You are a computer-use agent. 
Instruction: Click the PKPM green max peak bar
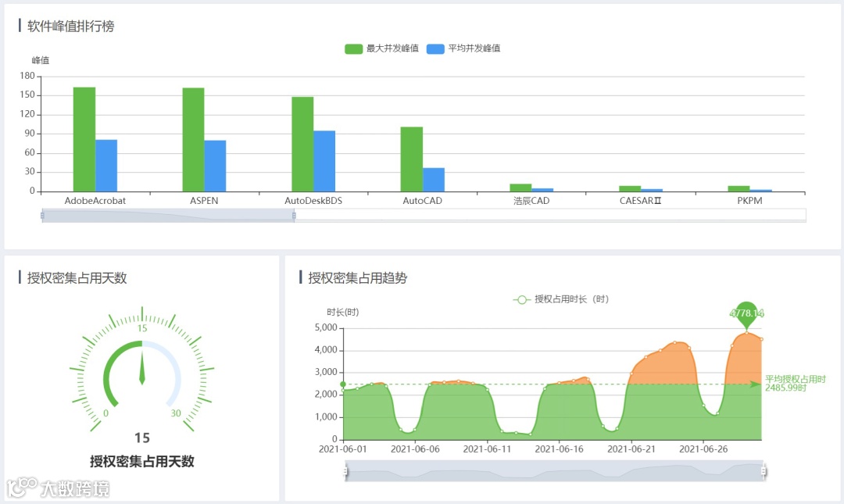[739, 189]
